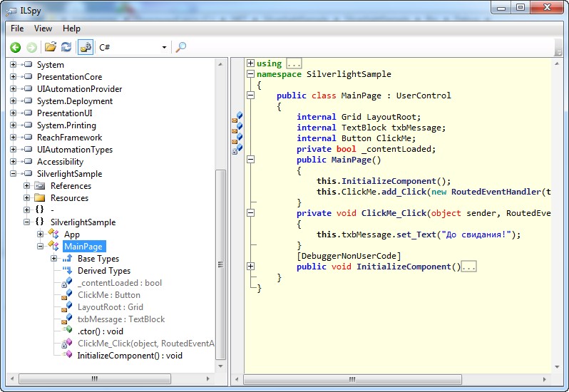The width and height of the screenshot is (569, 392).
Task: Click the ClickMe Button field icon
Action: [x=67, y=294]
